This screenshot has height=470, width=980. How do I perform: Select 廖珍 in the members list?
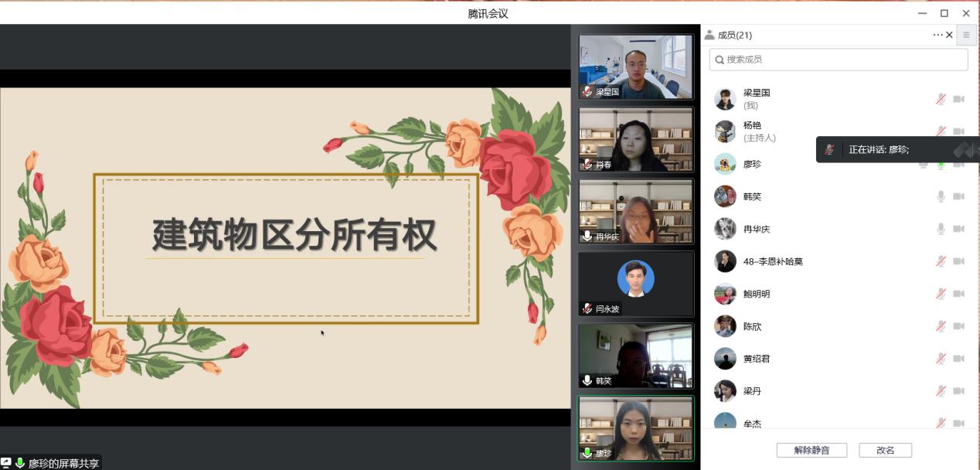coord(752,164)
